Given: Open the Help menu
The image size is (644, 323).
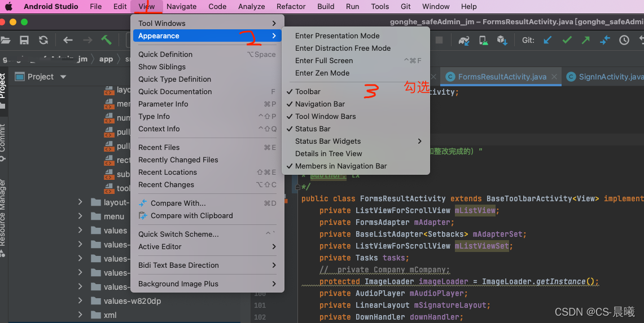Looking at the screenshot, I should tap(468, 7).
